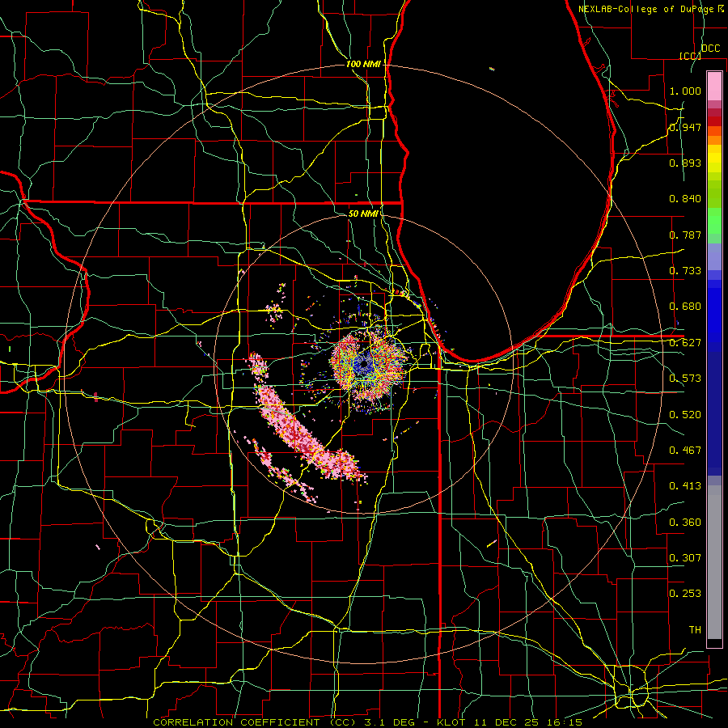Pick the light pink swatch at scale top

(x=714, y=87)
